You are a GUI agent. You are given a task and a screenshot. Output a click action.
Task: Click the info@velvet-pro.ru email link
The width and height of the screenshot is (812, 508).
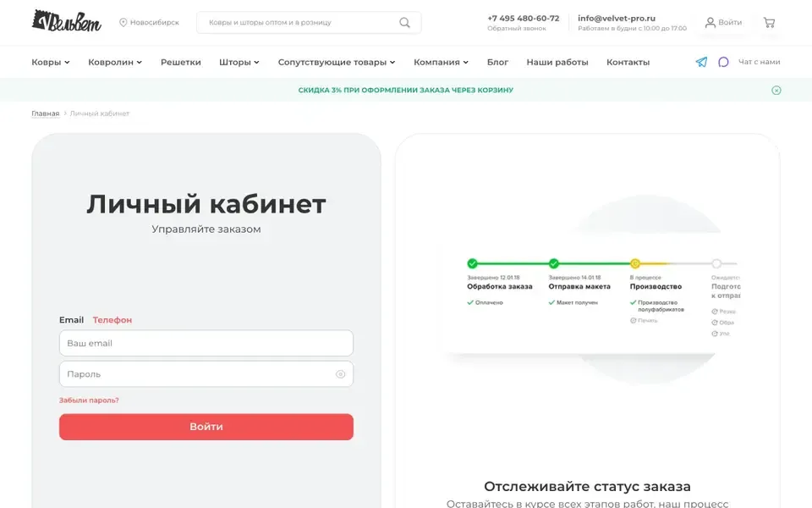(x=617, y=18)
